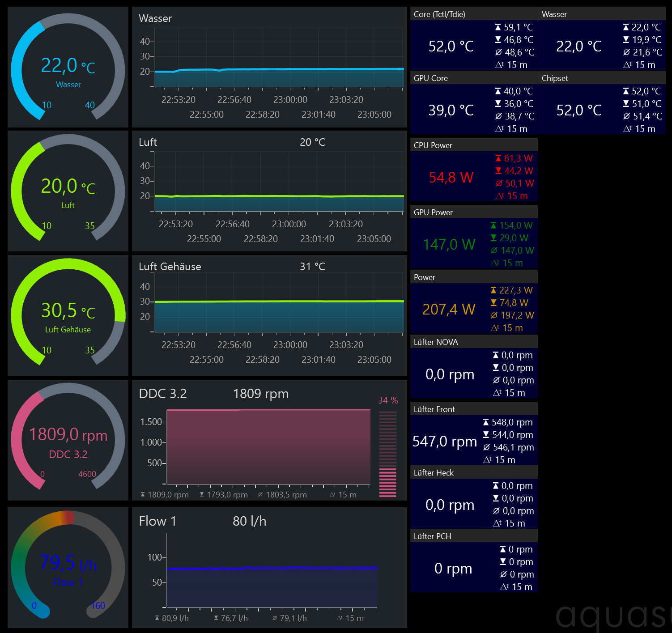Image resolution: width=672 pixels, height=633 pixels.
Task: Click the maximum icon beside 40,0 °C
Action: click(498, 91)
